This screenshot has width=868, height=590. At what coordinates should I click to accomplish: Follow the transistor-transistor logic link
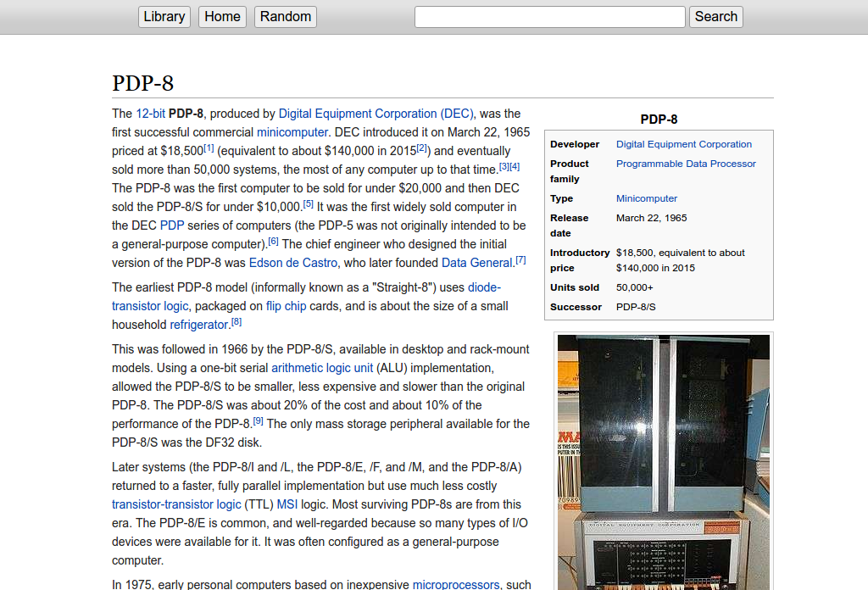pyautogui.click(x=176, y=504)
